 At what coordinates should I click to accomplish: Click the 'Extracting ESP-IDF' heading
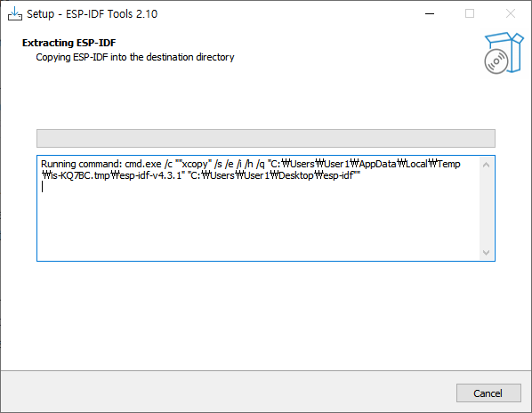click(x=69, y=43)
